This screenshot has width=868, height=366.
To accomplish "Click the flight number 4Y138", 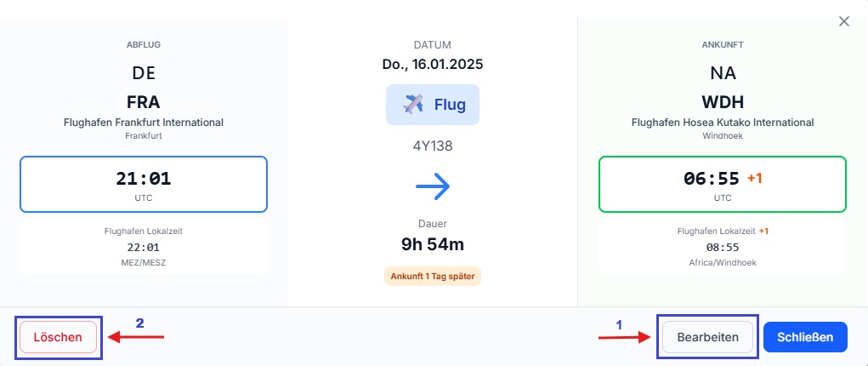I will click(x=433, y=146).
